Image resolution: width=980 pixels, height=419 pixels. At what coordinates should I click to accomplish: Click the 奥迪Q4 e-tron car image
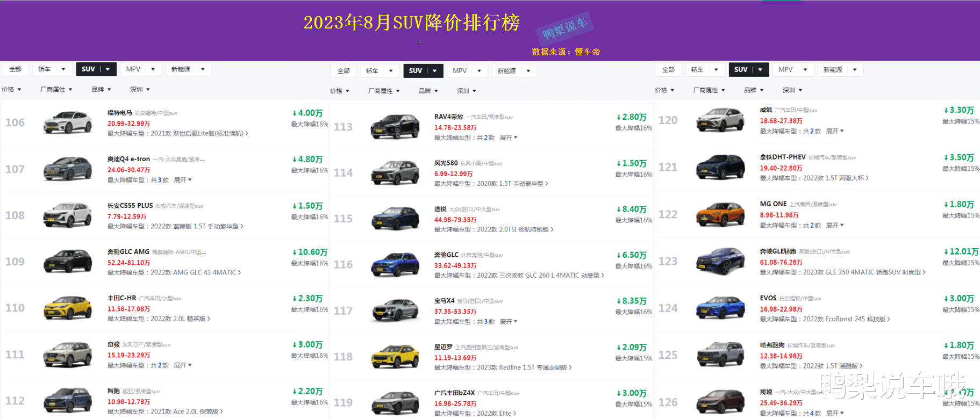tap(67, 169)
